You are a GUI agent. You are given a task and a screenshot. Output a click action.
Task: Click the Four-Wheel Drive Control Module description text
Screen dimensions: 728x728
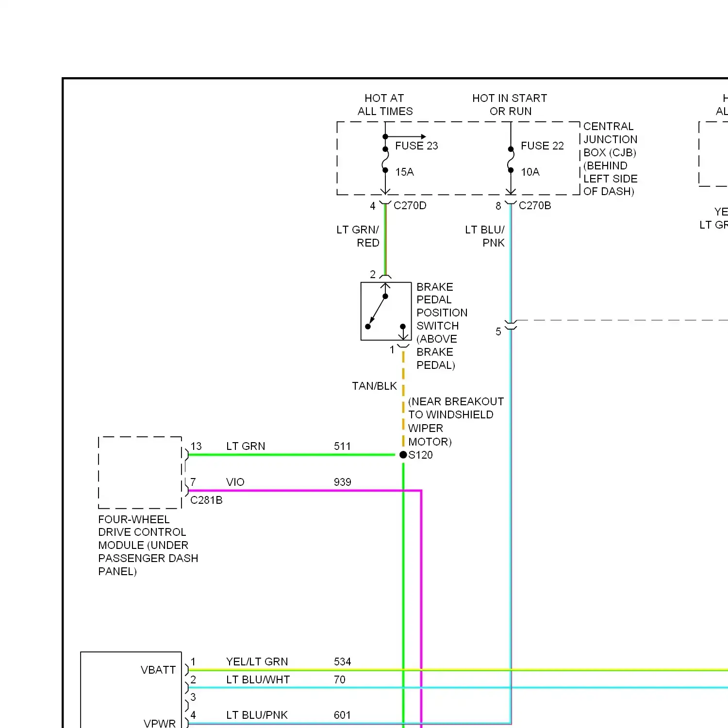[148, 545]
